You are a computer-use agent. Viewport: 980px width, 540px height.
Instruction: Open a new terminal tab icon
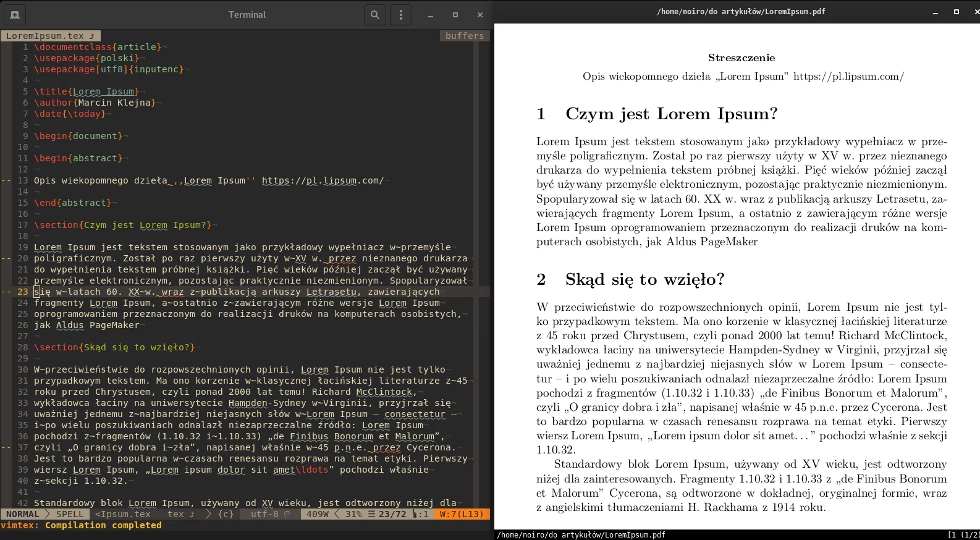[14, 15]
